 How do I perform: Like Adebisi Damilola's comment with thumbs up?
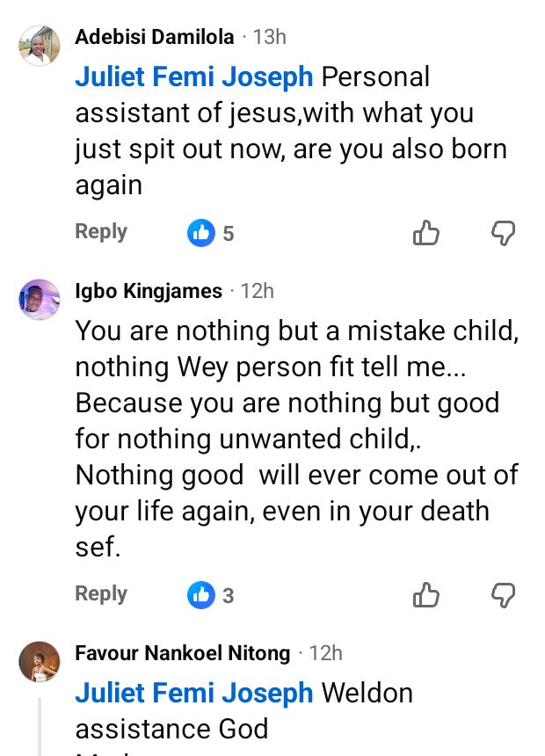426,233
